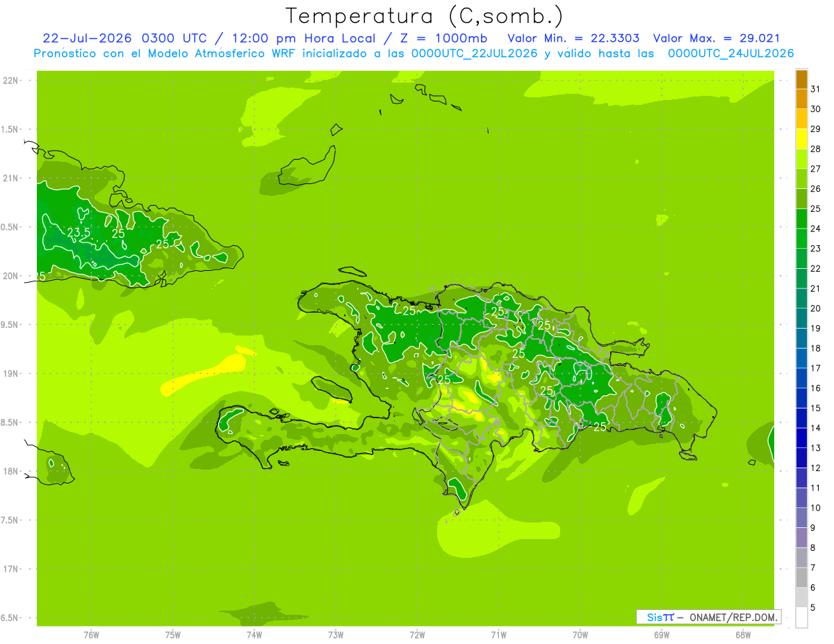Click the date text "22-Jul-2026 0300 UTC"
This screenshot has width=834, height=644.
pyautogui.click(x=123, y=38)
